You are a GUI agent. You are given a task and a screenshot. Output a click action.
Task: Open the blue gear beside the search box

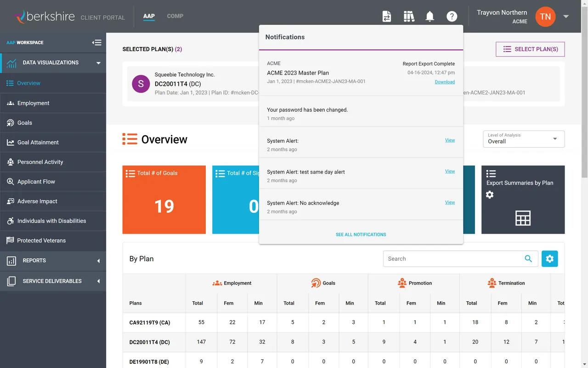(549, 259)
